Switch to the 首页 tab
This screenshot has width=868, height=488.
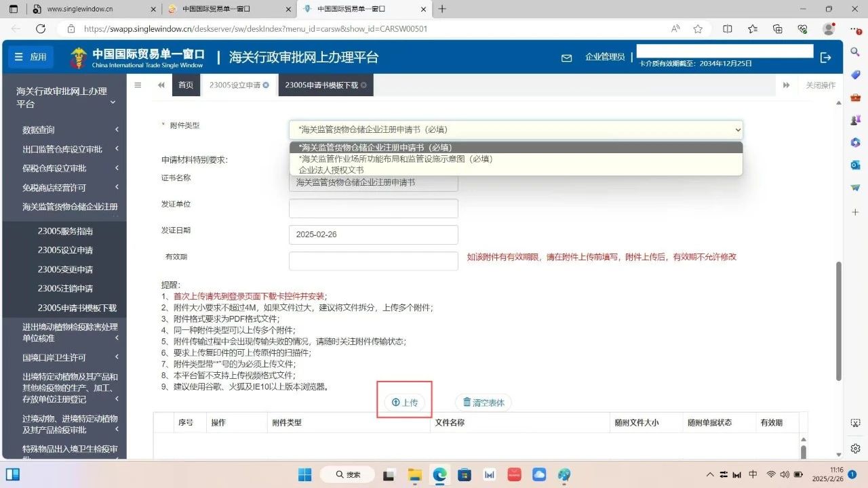[x=185, y=85]
